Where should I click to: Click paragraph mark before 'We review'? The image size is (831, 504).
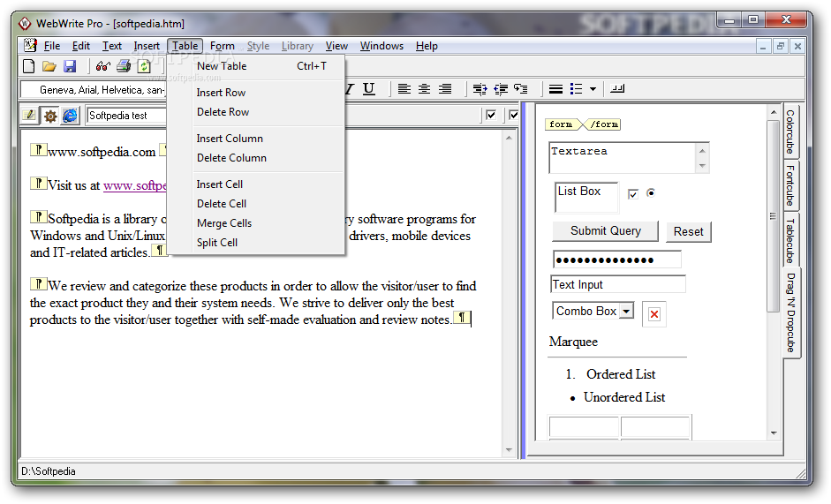point(38,284)
